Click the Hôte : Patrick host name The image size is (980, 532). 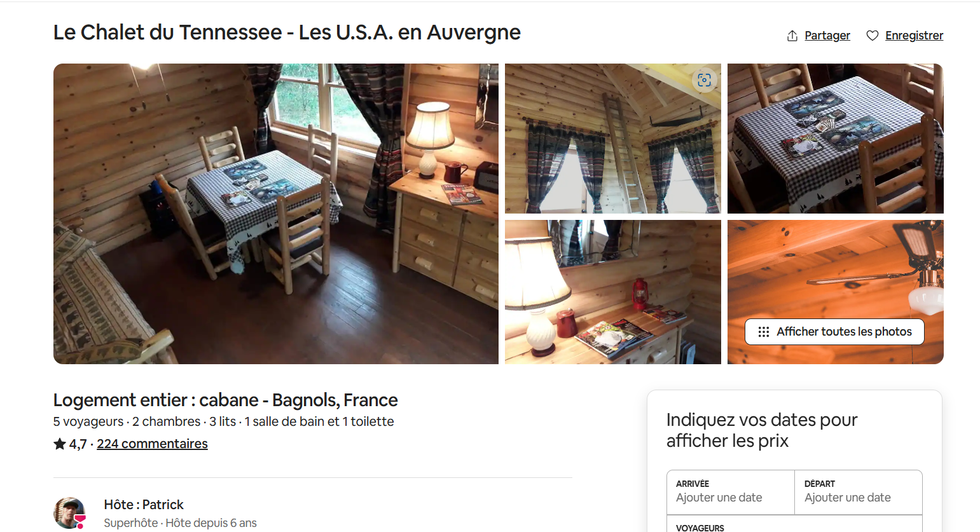(144, 505)
